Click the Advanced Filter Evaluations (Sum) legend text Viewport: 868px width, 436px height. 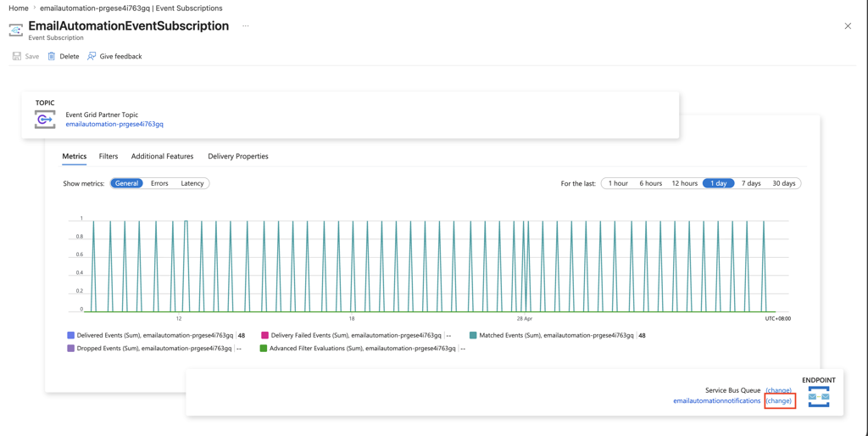tap(363, 349)
